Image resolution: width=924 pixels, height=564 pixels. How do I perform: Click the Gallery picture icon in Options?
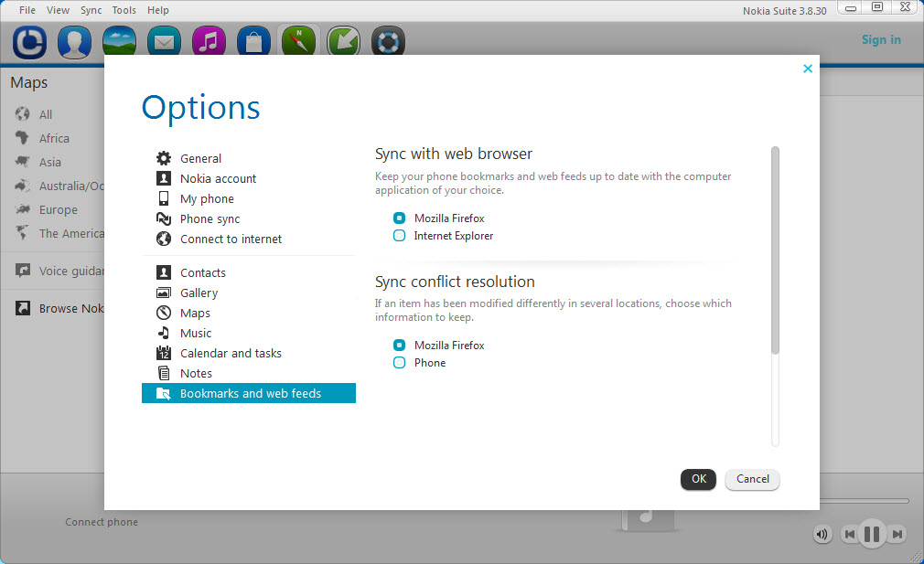(163, 293)
